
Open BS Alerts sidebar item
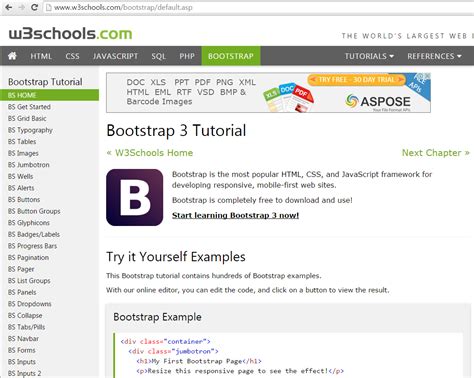pyautogui.click(x=21, y=188)
